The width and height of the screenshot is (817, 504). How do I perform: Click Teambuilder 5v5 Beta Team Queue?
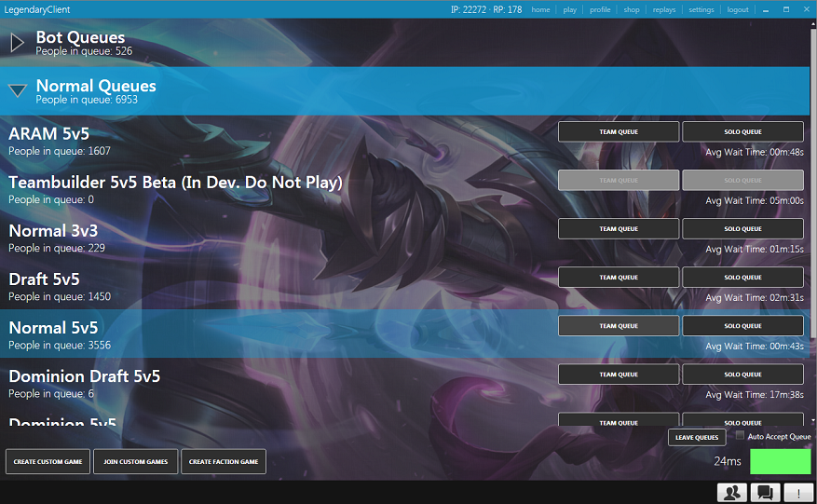(619, 181)
